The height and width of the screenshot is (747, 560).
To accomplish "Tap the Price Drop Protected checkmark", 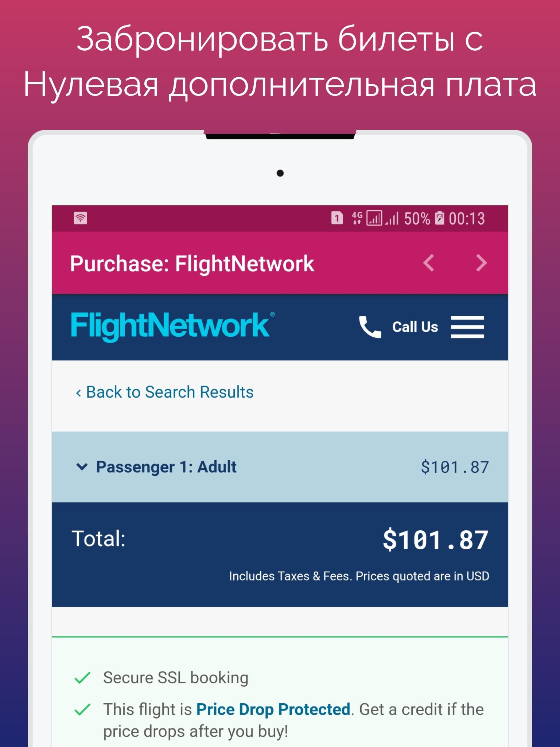I will [x=82, y=709].
